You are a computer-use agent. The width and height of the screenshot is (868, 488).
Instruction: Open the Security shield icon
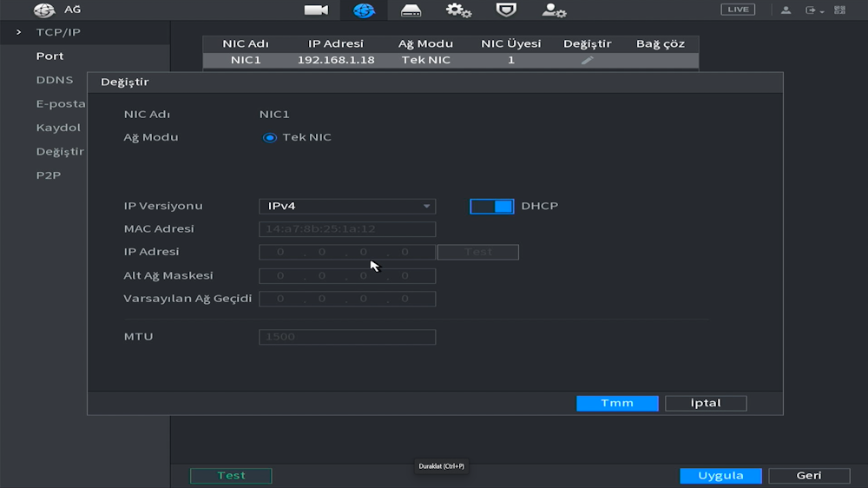coord(505,10)
